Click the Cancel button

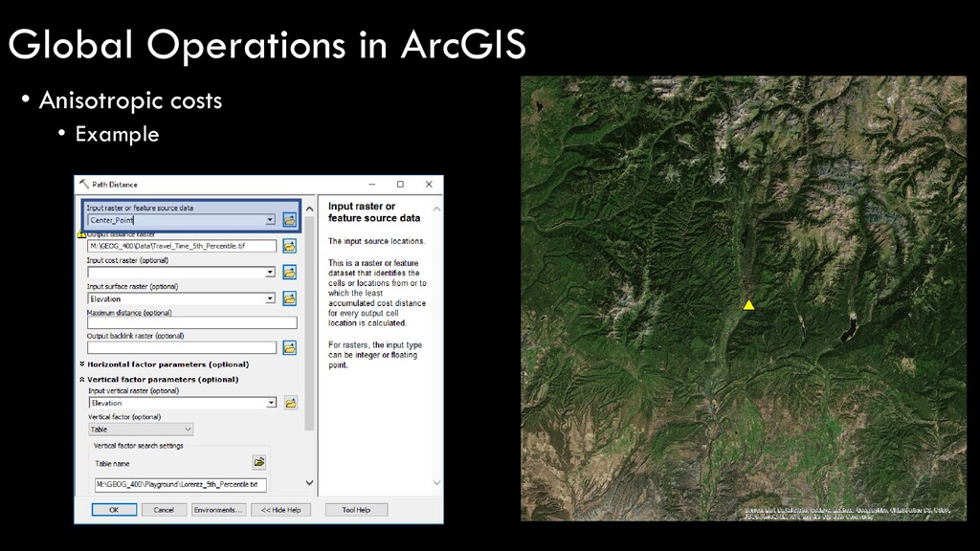[x=164, y=510]
